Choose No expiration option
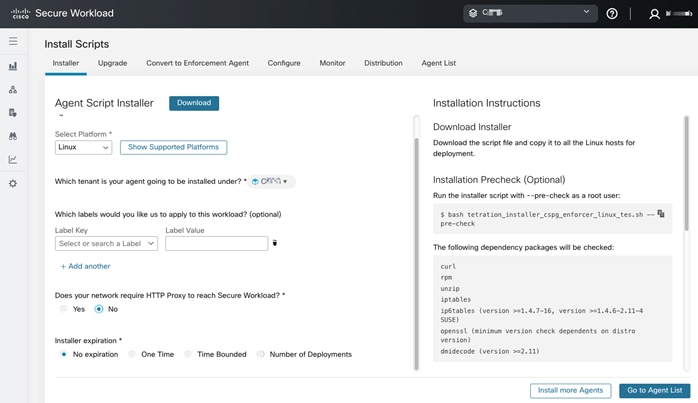The image size is (698, 403). 63,354
